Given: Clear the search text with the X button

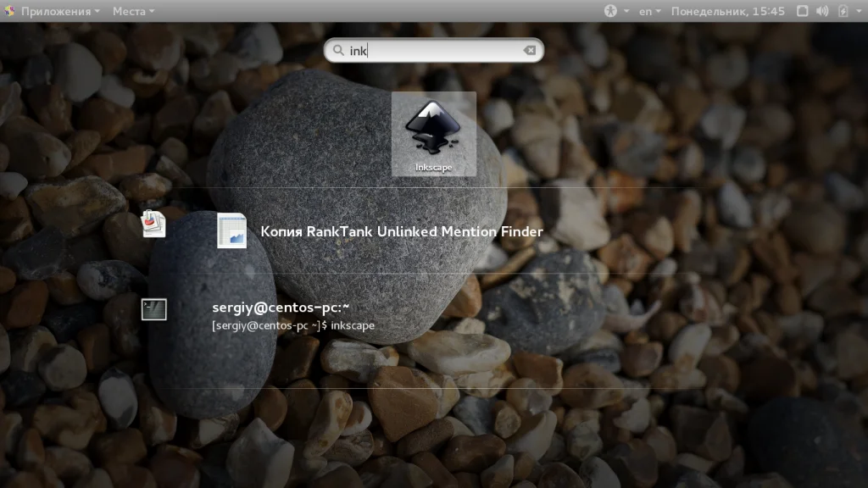Looking at the screenshot, I should pos(530,50).
